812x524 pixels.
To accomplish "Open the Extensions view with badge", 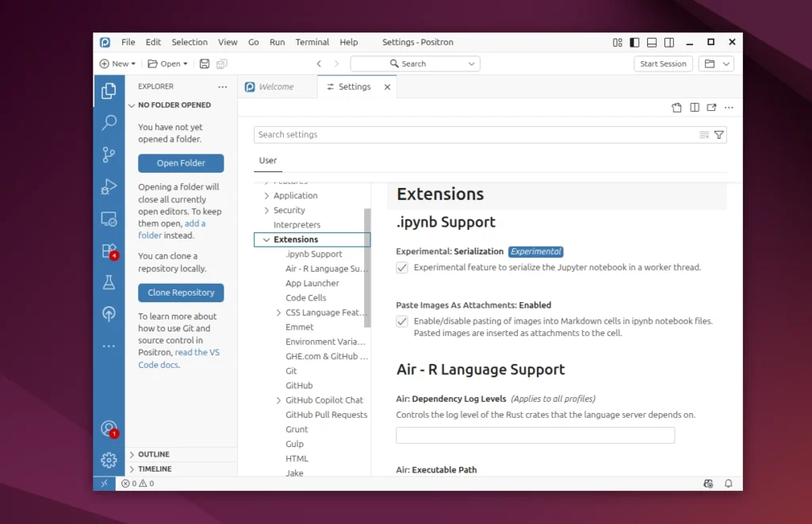I will [109, 251].
